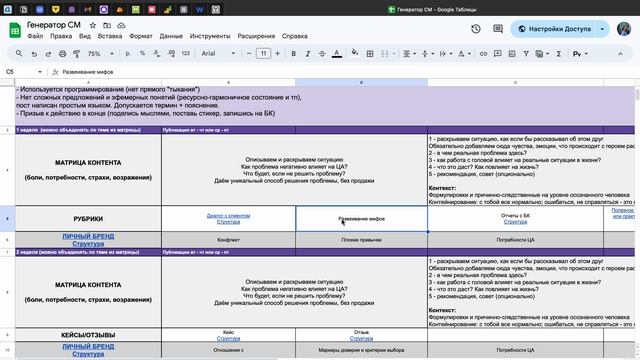This screenshot has width=640, height=360.
Task: Insert a comment via toolbar
Action: click(x=498, y=53)
